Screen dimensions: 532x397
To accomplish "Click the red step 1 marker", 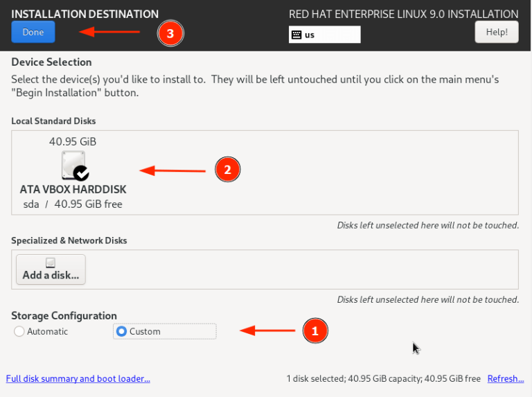I will [314, 331].
